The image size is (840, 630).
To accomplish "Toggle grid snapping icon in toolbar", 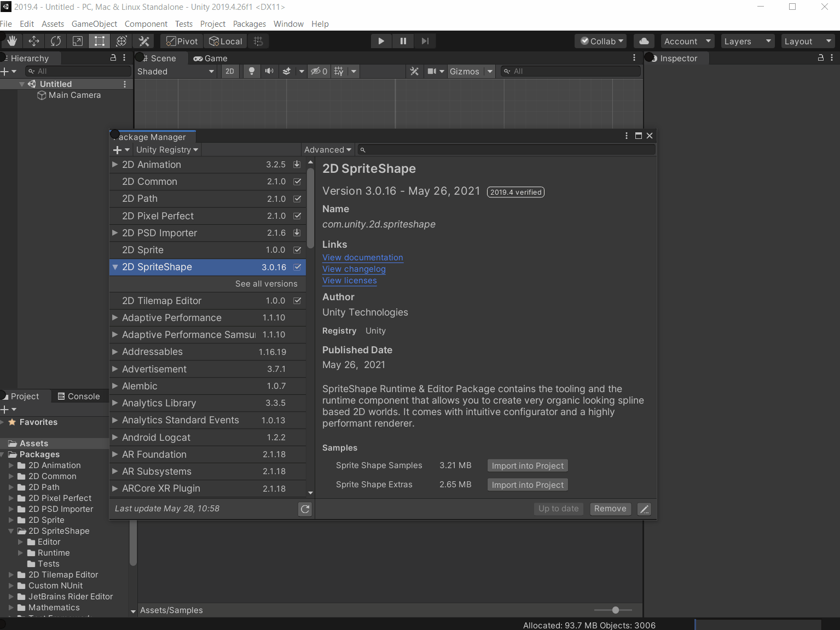I will [258, 41].
